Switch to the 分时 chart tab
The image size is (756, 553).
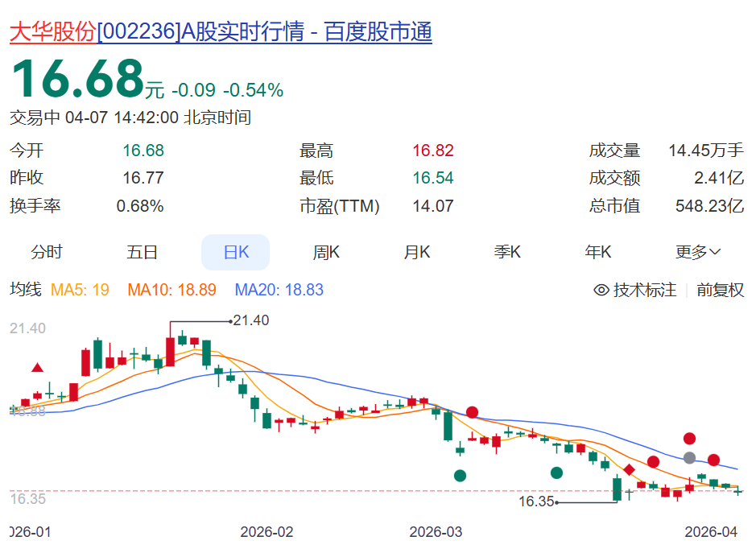tap(46, 252)
